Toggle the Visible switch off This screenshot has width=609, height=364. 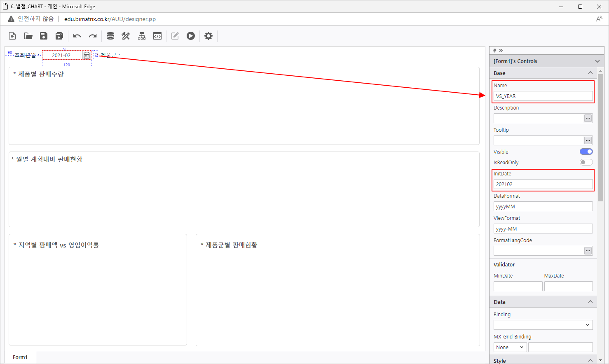click(x=586, y=152)
